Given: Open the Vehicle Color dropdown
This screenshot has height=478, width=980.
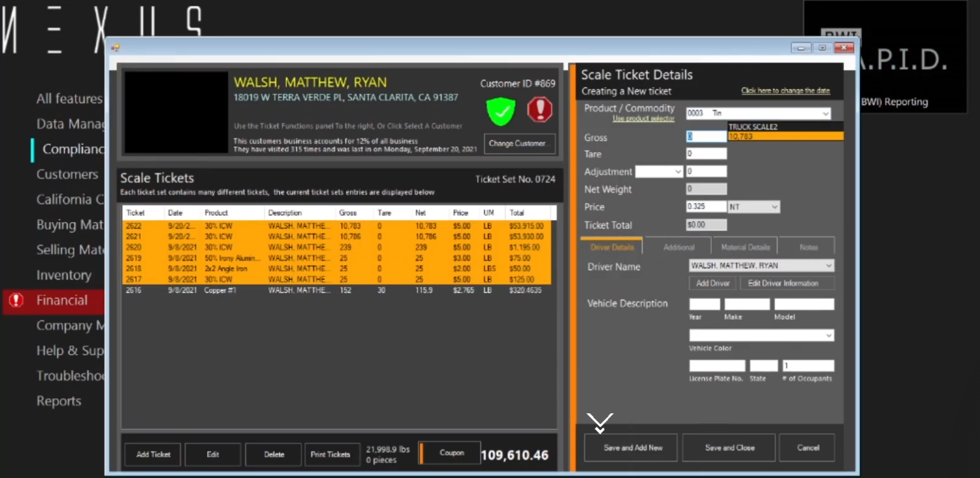Looking at the screenshot, I should click(x=828, y=335).
